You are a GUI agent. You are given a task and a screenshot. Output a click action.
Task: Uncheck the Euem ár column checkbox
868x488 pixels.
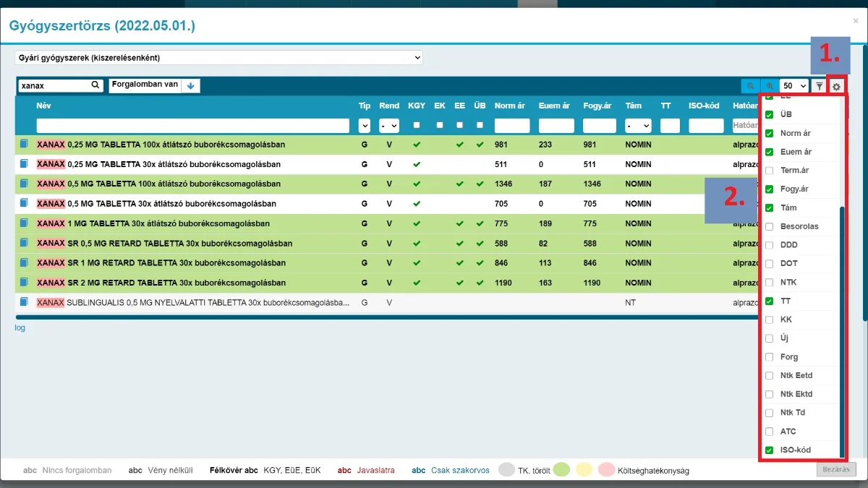[x=770, y=152]
